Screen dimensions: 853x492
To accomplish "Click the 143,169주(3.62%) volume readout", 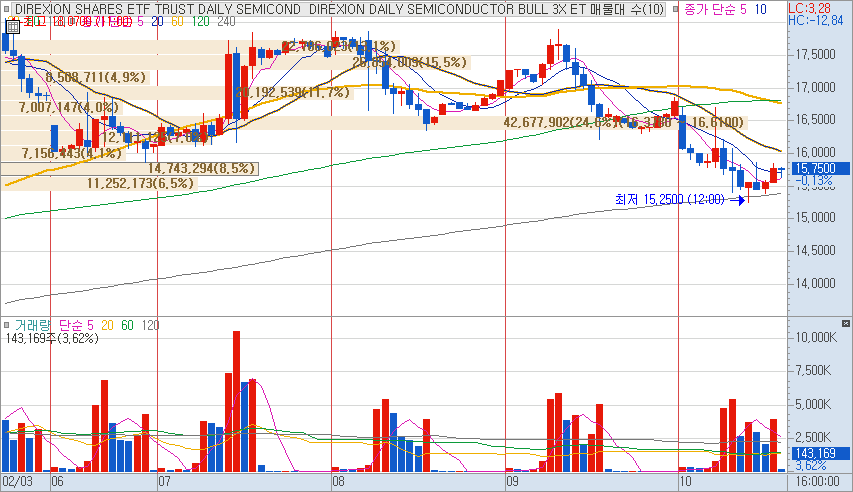I will pos(52,339).
